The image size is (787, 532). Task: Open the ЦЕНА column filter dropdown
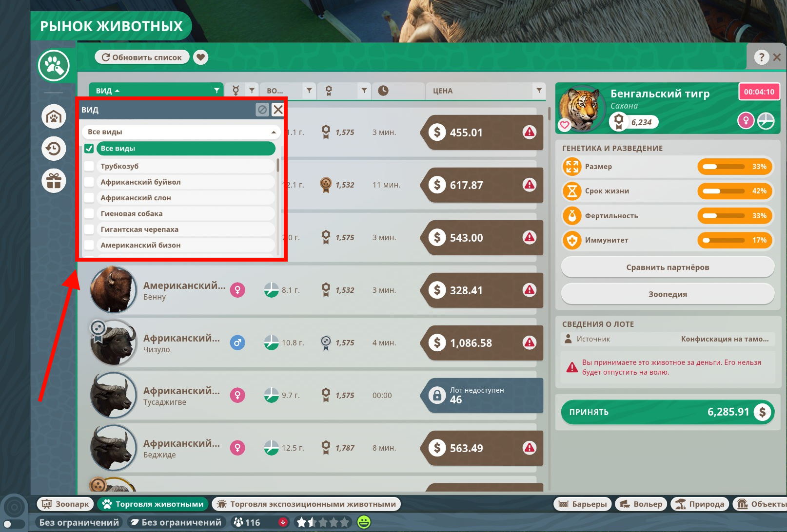click(539, 91)
